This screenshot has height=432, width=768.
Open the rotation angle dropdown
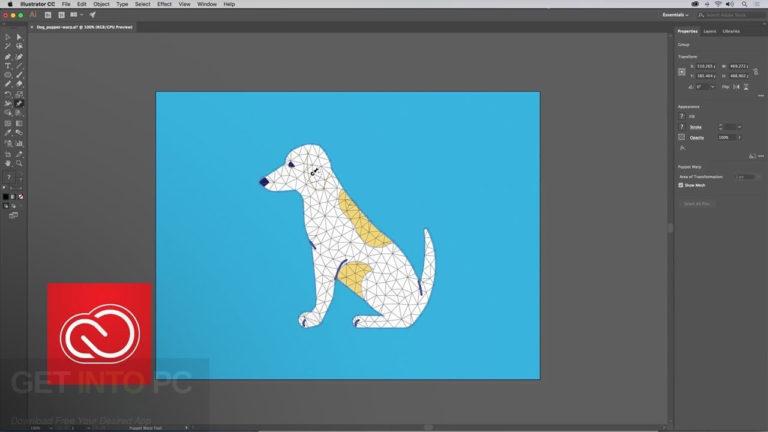pyautogui.click(x=713, y=87)
